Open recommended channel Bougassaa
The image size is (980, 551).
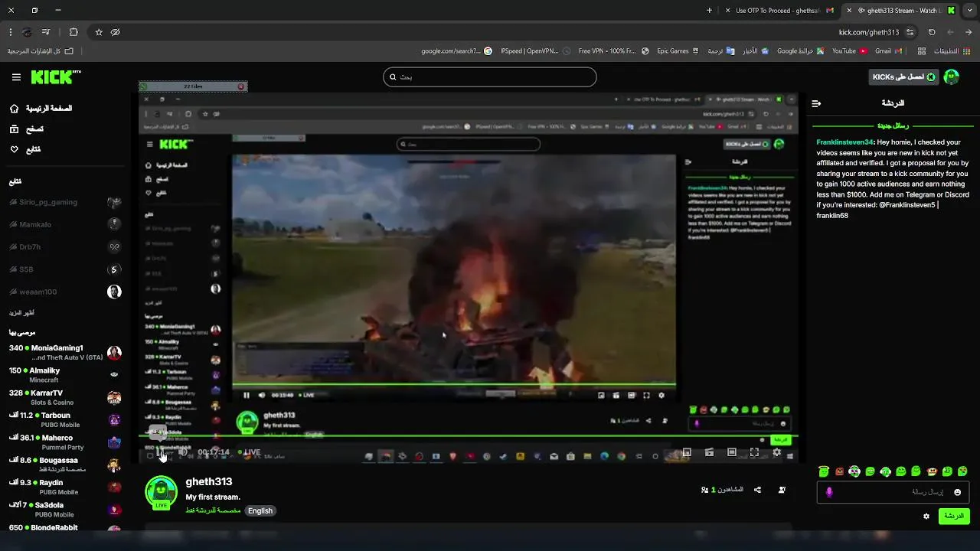65,465
